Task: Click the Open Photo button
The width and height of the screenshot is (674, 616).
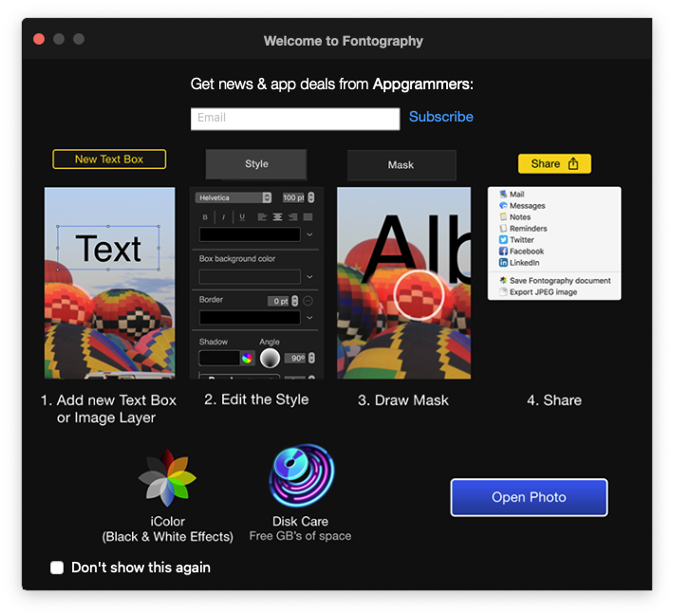Action: tap(529, 497)
